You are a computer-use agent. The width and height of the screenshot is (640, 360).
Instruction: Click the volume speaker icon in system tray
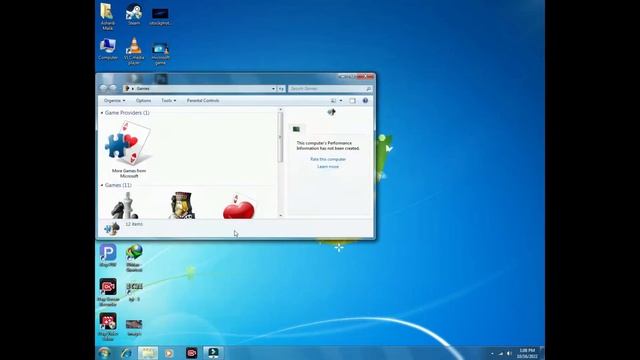509,353
